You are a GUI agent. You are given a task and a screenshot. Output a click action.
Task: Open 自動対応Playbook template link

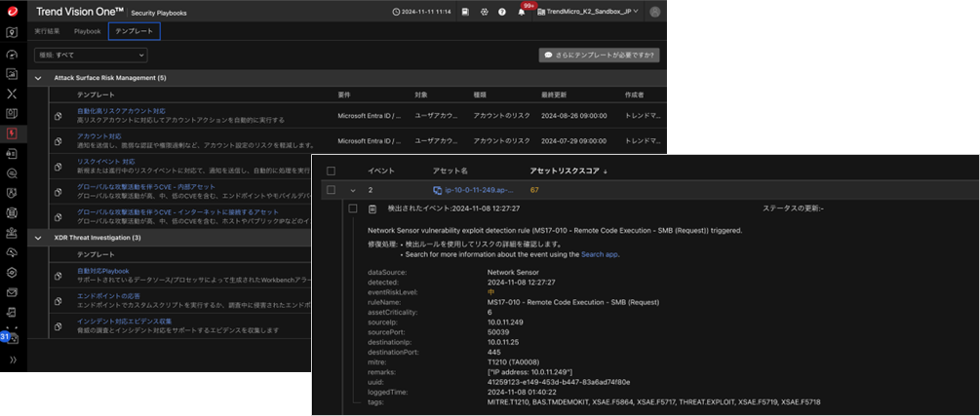pyautogui.click(x=102, y=271)
